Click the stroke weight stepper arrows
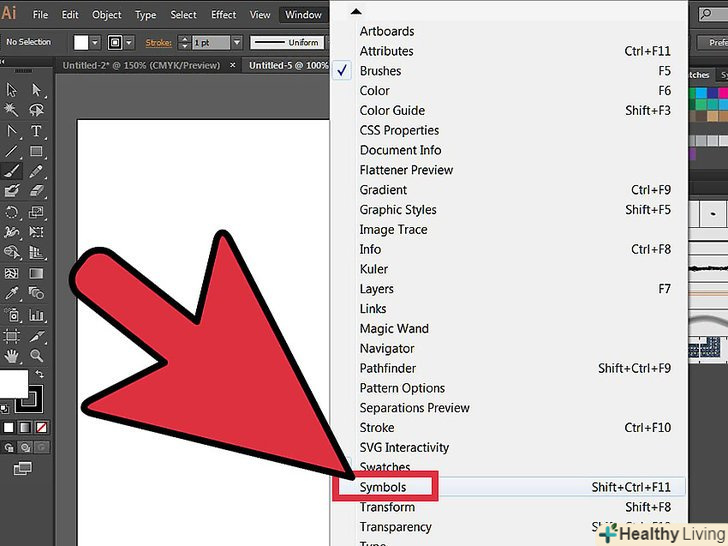Screen dimensions: 728x546 point(185,43)
